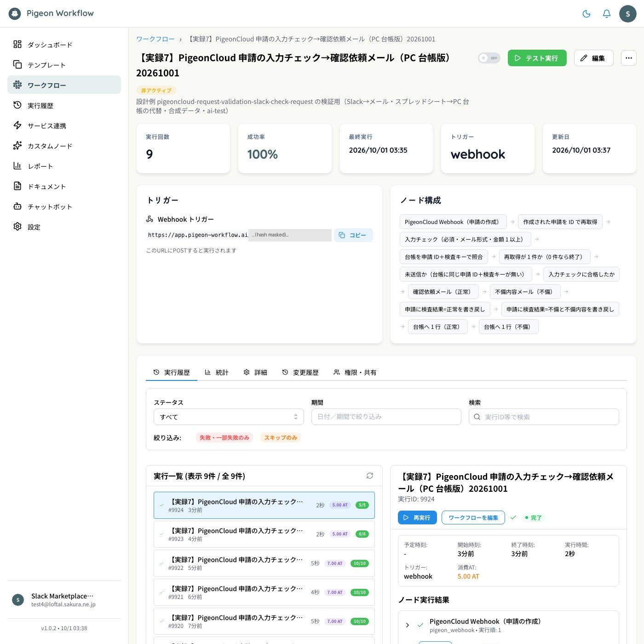Toggle the 失敗・一部失敗のみ filter
This screenshot has height=644, width=644.
coord(224,437)
